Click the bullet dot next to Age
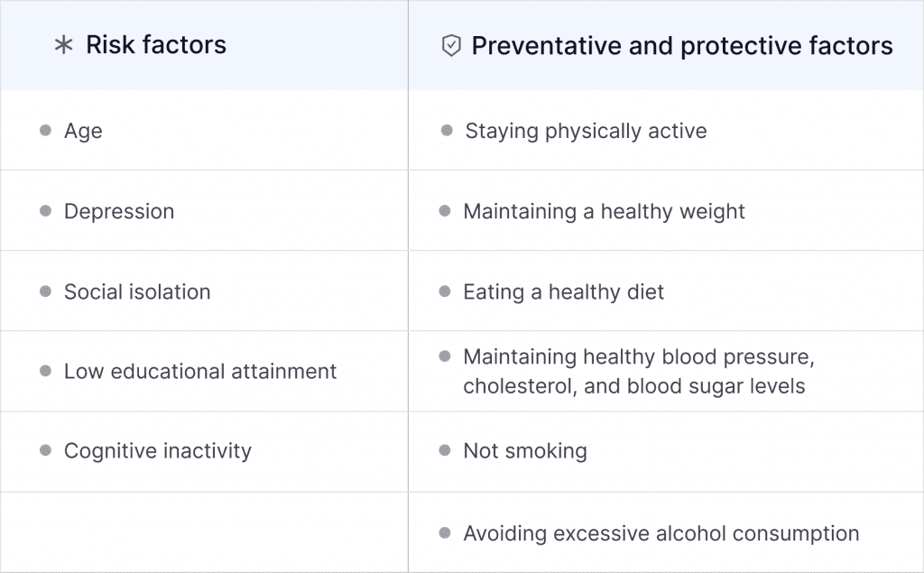 (x=45, y=131)
